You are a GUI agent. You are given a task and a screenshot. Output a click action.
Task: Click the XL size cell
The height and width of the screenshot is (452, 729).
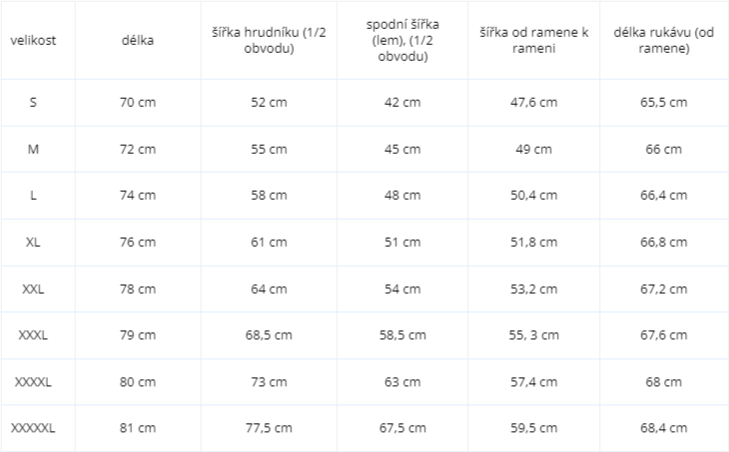point(33,242)
